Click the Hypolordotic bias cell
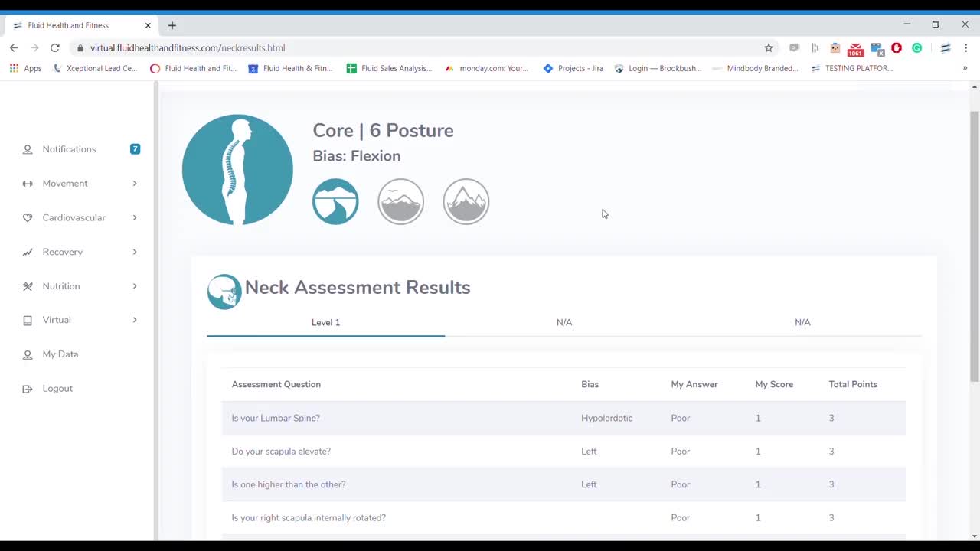Image resolution: width=980 pixels, height=551 pixels. (607, 418)
